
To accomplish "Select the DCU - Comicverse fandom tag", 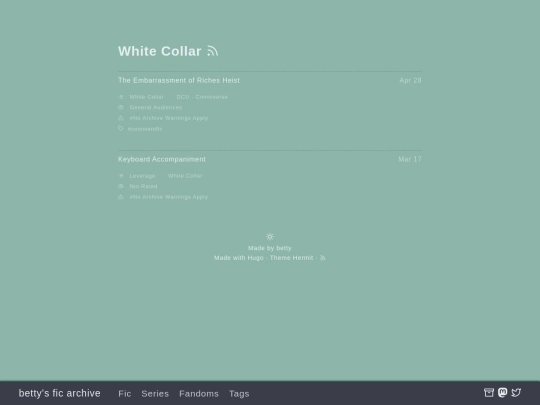I will [202, 97].
